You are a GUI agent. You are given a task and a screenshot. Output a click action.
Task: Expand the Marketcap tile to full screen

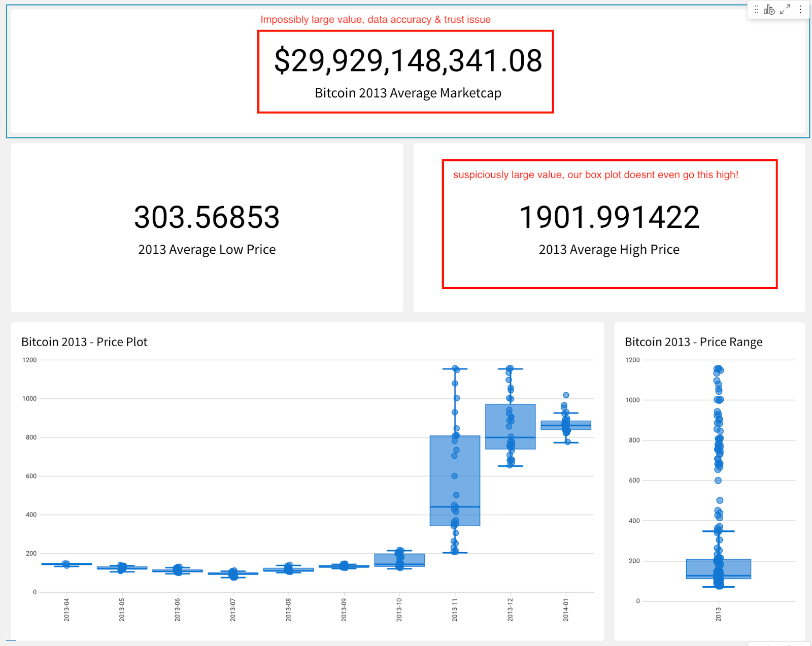pyautogui.click(x=785, y=10)
